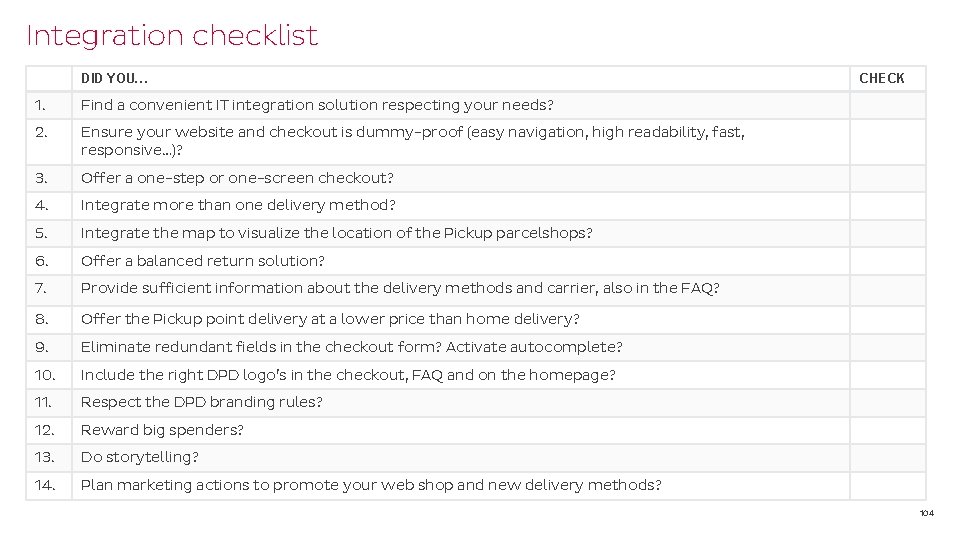Select 'Offer a one-step or one-screen checkout?' text
This screenshot has height=540, width=960.
pyautogui.click(x=237, y=178)
